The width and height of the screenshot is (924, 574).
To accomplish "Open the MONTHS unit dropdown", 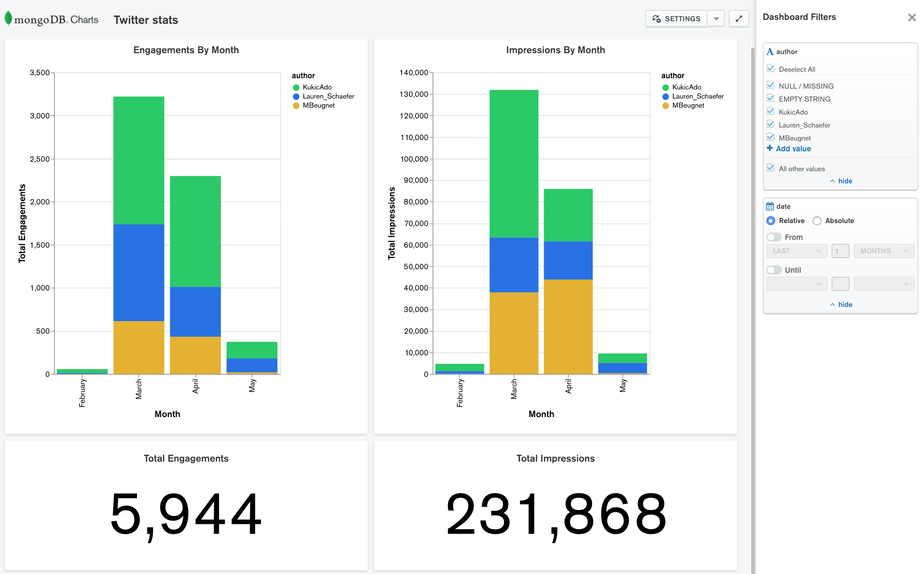I will tap(883, 251).
